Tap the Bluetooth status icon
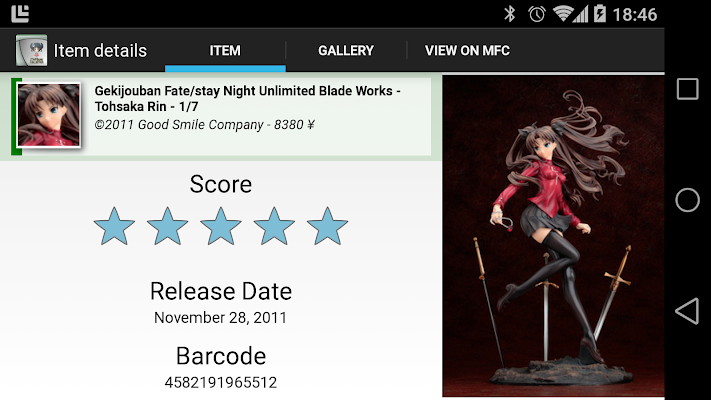Screen dimensions: 711x400 click(x=510, y=14)
